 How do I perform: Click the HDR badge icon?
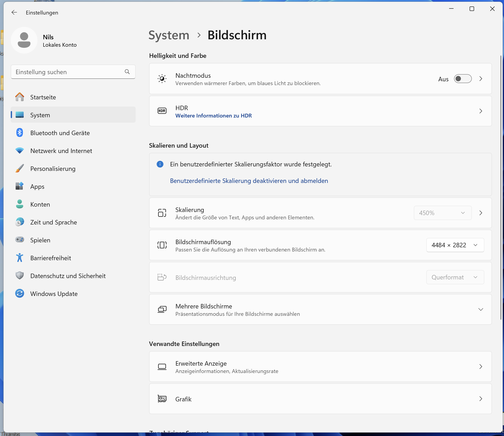[162, 111]
